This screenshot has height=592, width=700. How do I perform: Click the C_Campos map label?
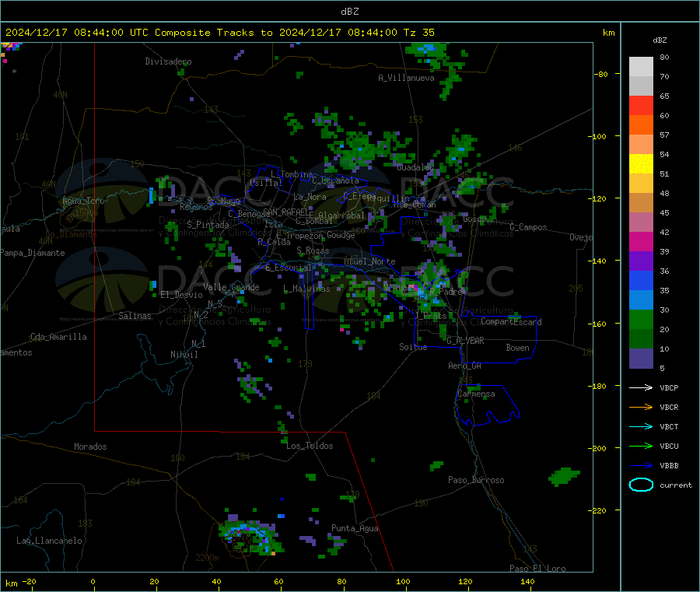[528, 227]
